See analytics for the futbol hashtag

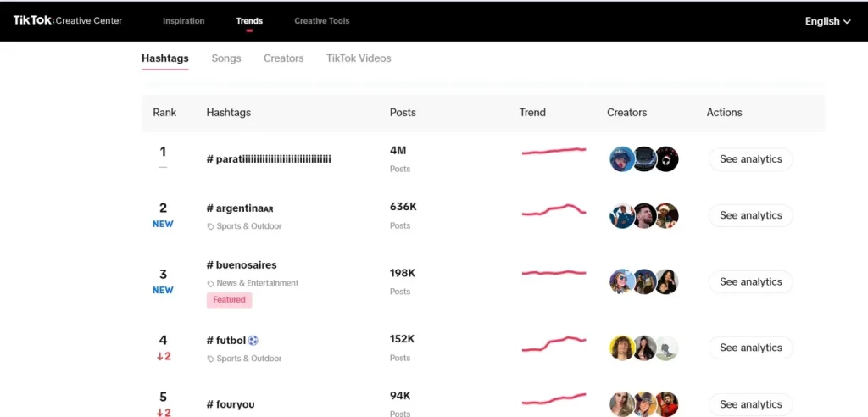coord(751,347)
